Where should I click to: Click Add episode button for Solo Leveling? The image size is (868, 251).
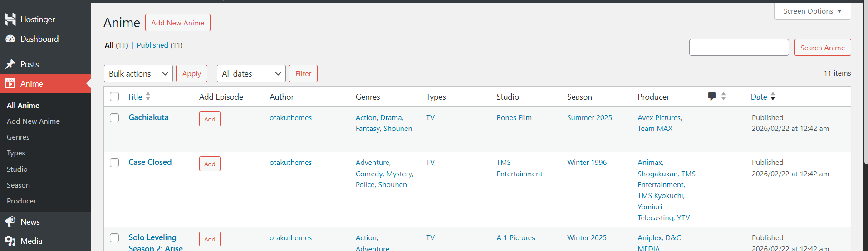coord(210,239)
